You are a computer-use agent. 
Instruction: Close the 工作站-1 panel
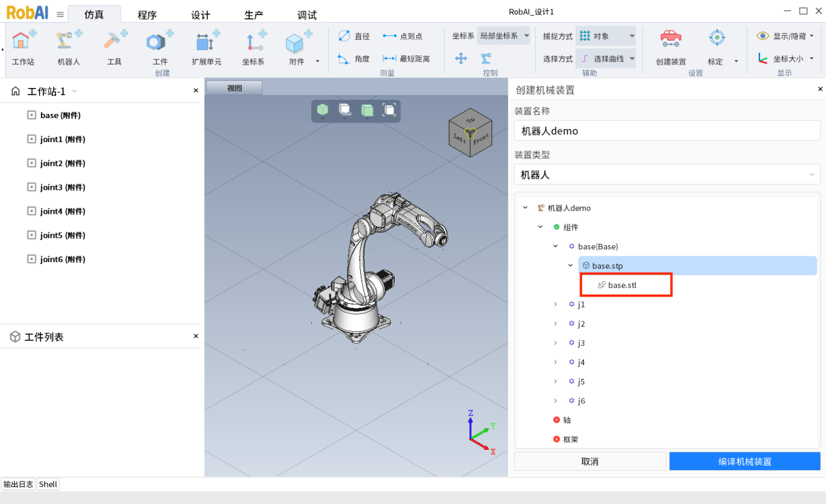(x=196, y=91)
